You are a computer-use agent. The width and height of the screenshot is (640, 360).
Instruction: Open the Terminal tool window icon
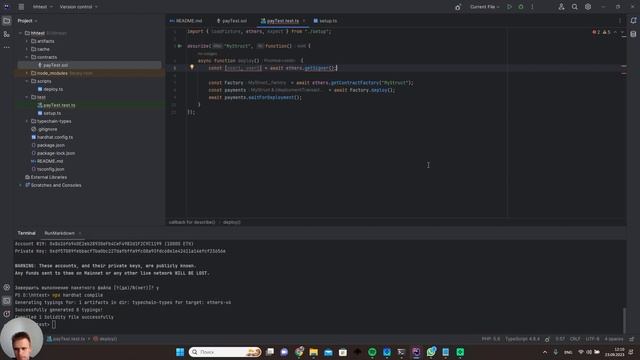pyautogui.click(x=7, y=301)
